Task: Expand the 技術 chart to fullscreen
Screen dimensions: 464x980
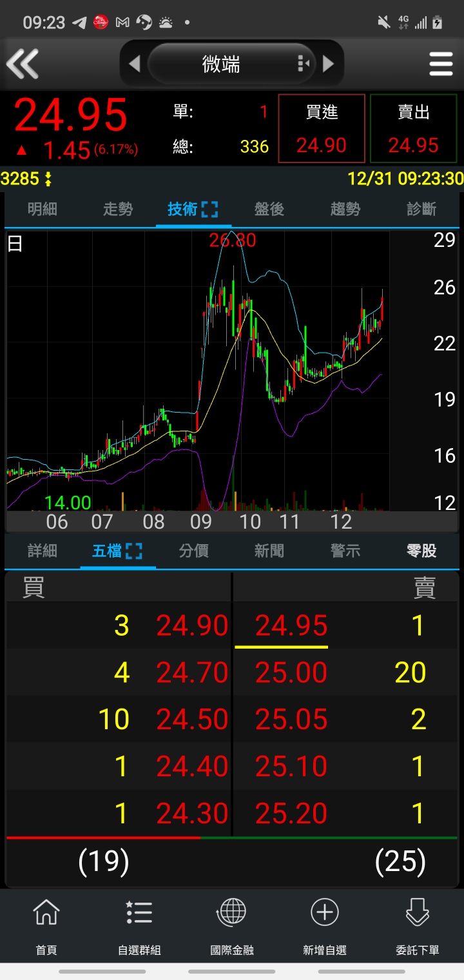Action: (x=210, y=209)
